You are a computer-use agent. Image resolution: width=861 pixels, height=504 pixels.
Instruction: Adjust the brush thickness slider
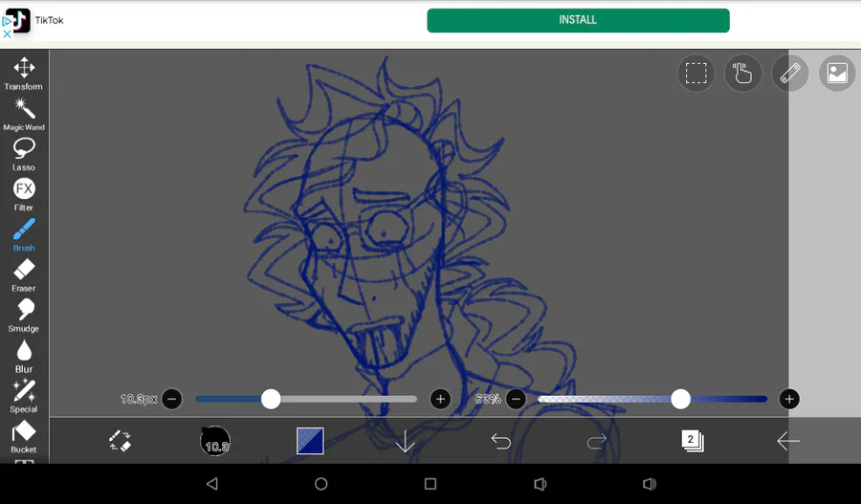pyautogui.click(x=306, y=399)
